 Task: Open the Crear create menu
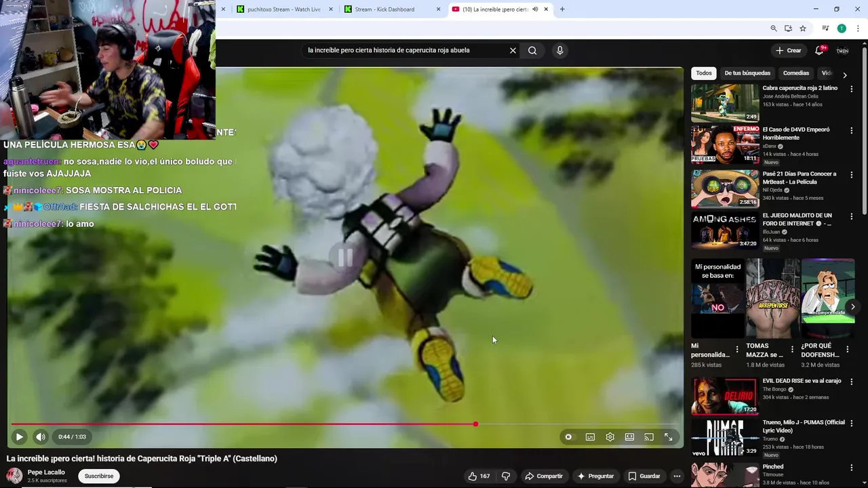789,50
